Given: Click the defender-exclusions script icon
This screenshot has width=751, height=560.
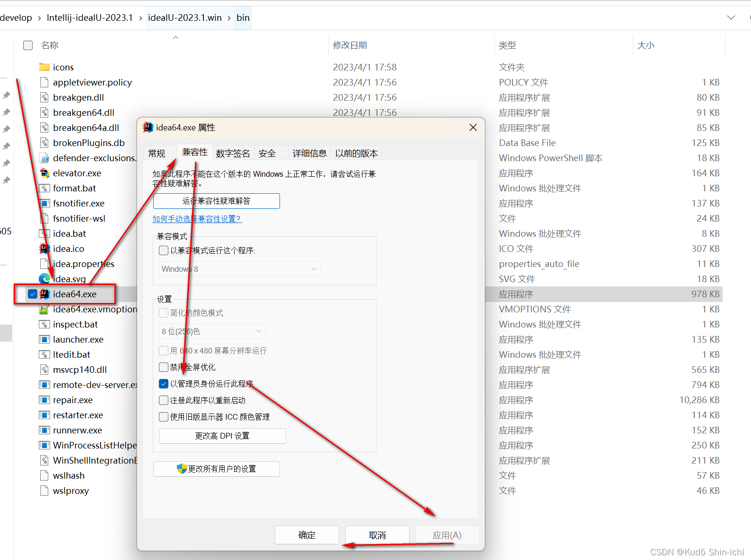Looking at the screenshot, I should point(44,158).
